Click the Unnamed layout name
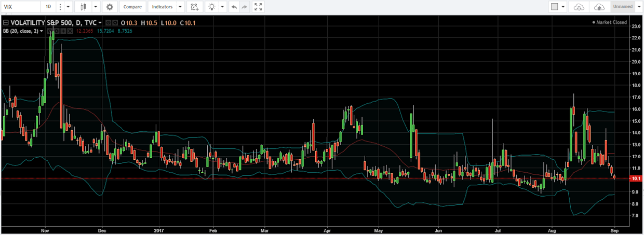 pyautogui.click(x=623, y=7)
